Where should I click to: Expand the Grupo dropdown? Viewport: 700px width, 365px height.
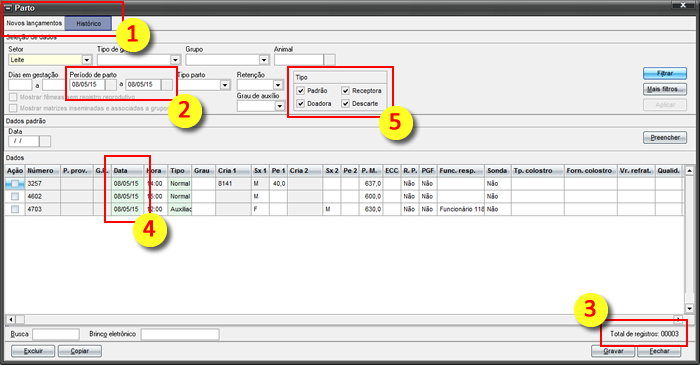point(264,60)
